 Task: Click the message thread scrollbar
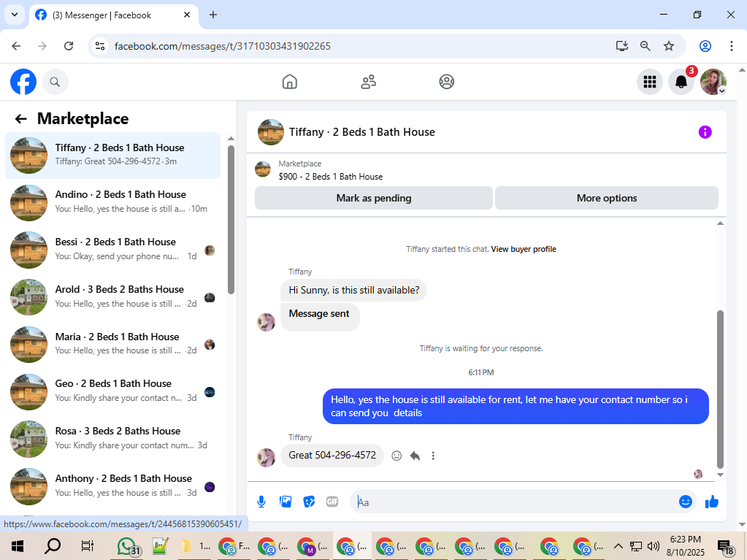720,389
